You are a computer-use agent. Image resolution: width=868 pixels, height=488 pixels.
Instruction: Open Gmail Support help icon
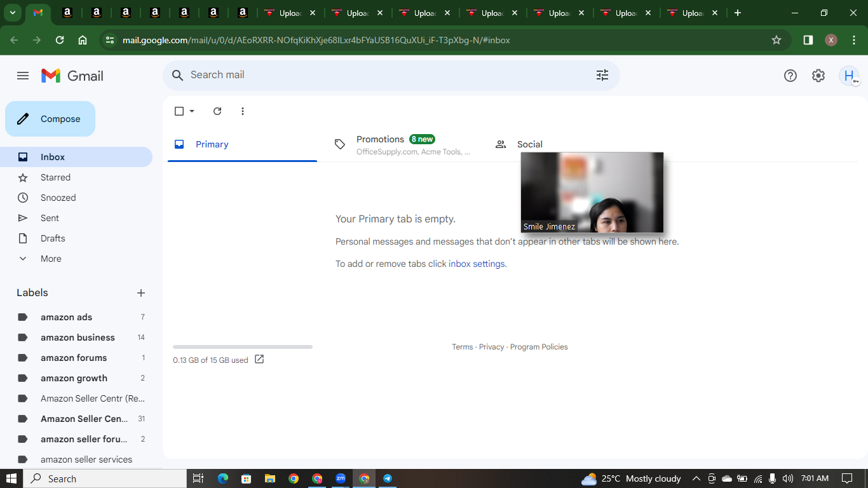790,76
